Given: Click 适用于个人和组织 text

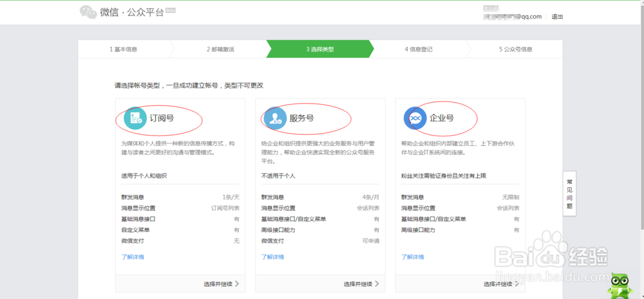Looking at the screenshot, I should tap(144, 176).
